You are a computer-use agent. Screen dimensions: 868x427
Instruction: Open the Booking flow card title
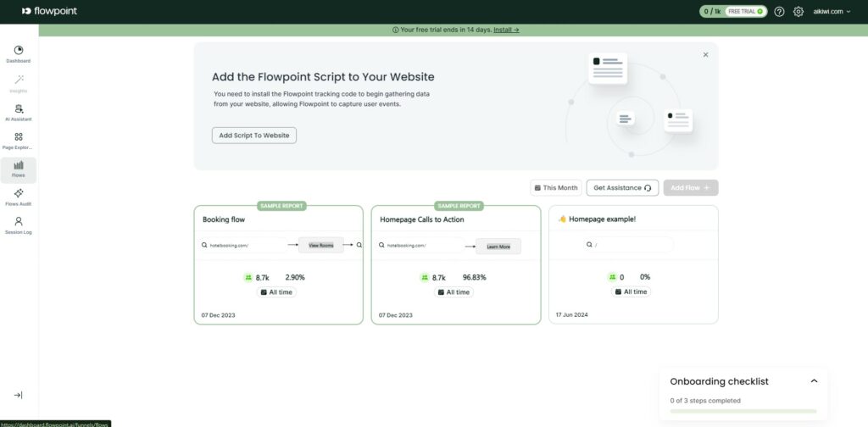(x=224, y=219)
